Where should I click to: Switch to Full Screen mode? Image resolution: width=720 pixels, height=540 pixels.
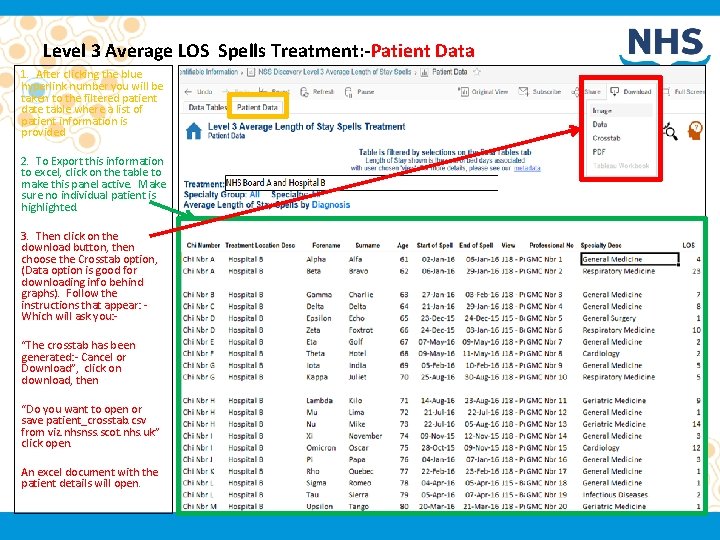684,92
